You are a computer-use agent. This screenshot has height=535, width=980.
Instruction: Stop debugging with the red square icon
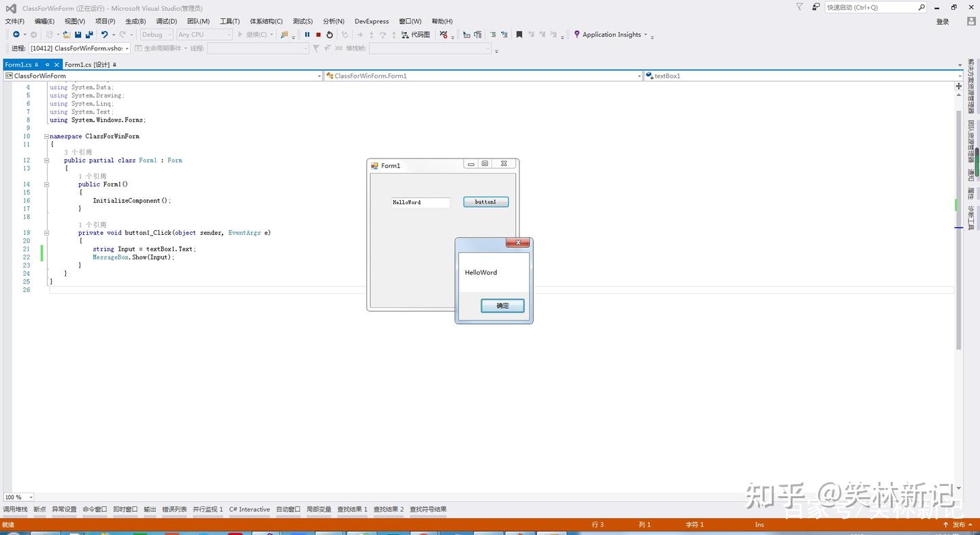coord(318,35)
